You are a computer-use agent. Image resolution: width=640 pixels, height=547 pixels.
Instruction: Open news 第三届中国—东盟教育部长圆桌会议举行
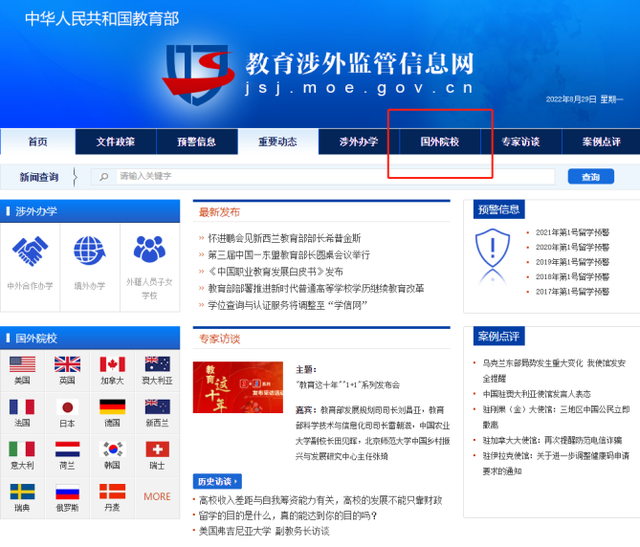[289, 255]
